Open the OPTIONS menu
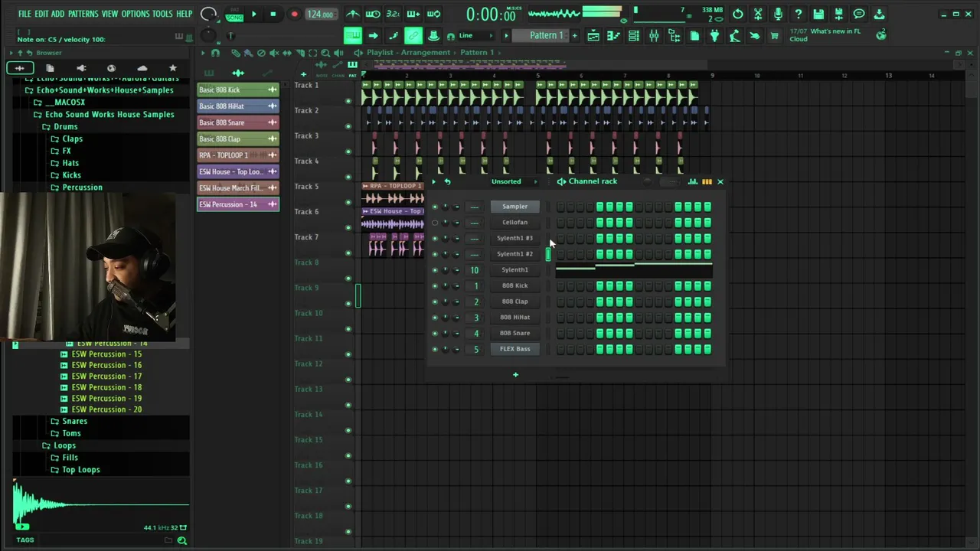The width and height of the screenshot is (980, 551). (x=136, y=14)
